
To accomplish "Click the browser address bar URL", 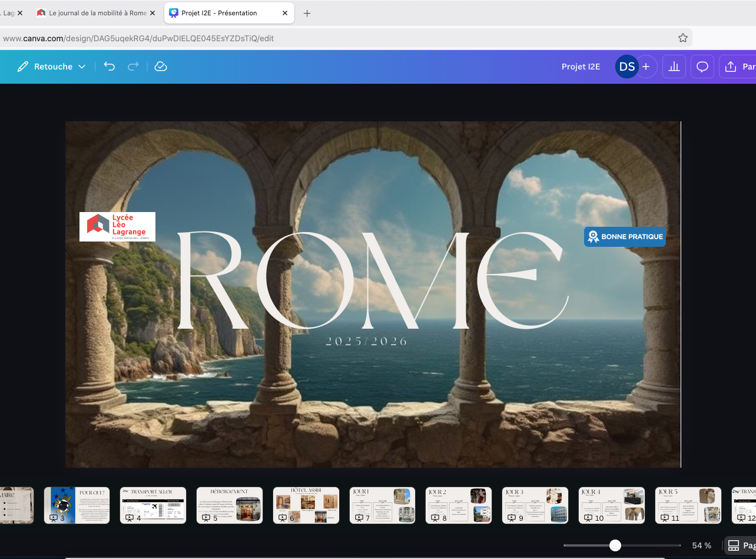I will 138,38.
